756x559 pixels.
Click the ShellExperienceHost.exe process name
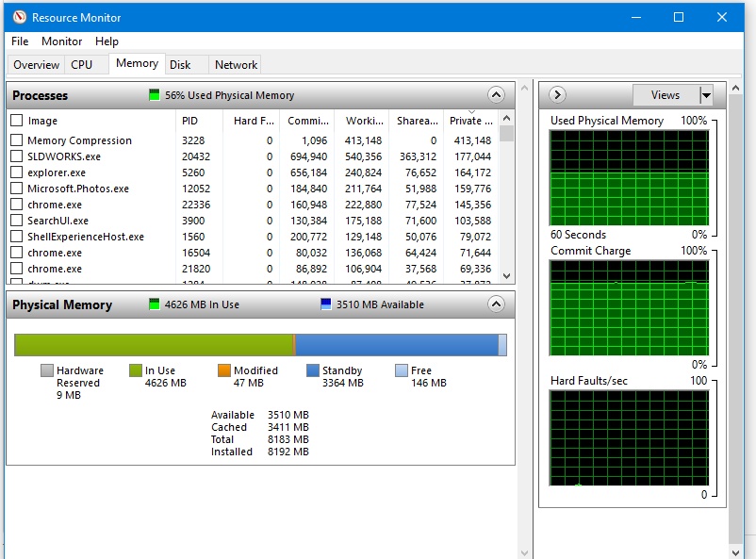tap(86, 237)
